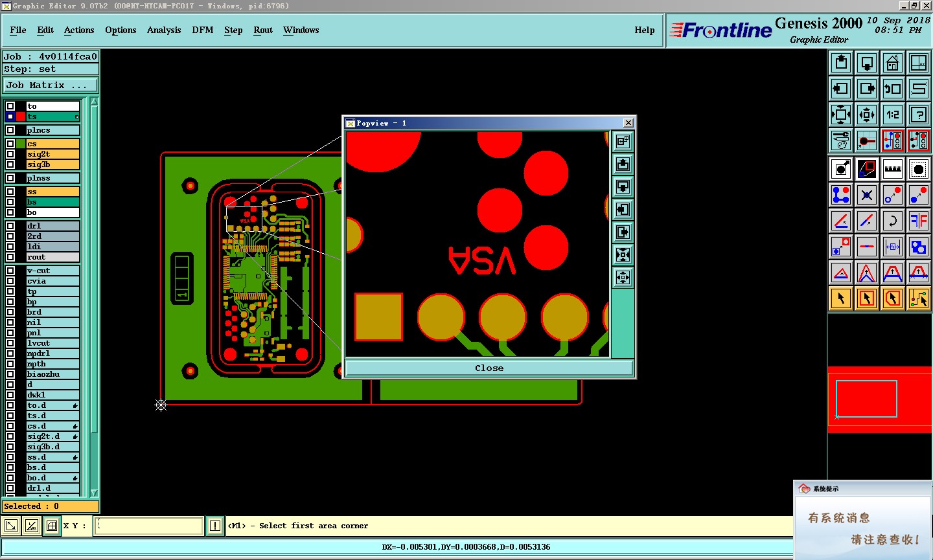Click the pan up icon in Popview window
This screenshot has width=933, height=560.
click(623, 164)
